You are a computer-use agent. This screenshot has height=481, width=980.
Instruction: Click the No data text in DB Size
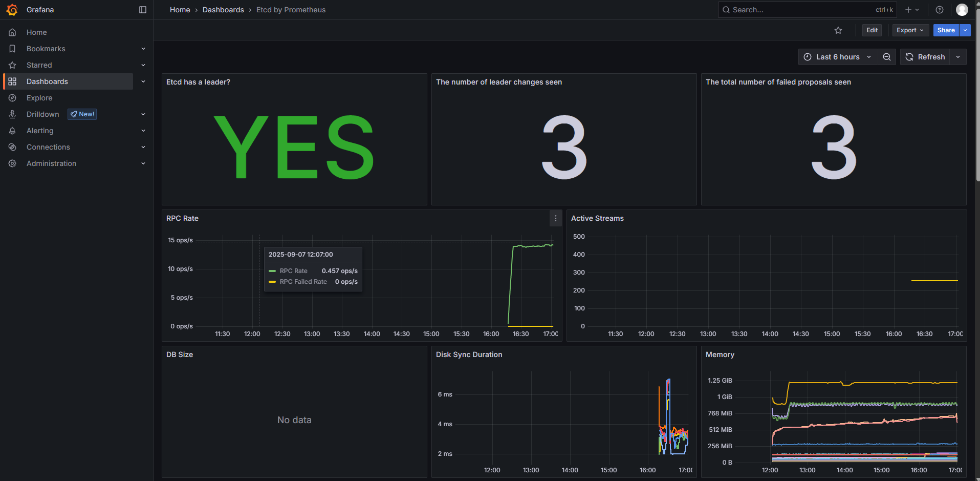pos(294,420)
